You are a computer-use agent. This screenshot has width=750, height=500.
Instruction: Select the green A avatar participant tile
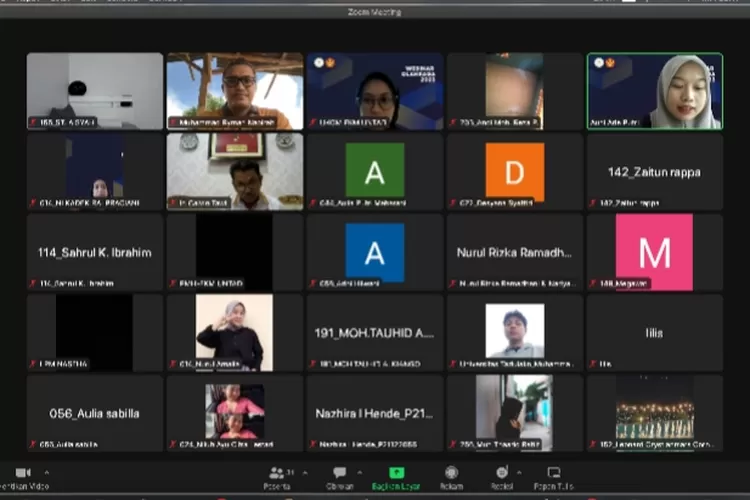point(375,171)
